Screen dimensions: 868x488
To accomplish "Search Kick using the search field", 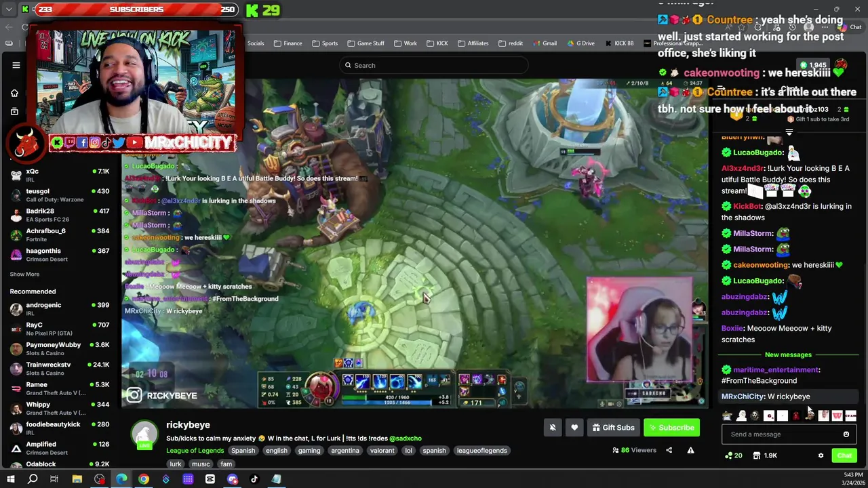I will (434, 65).
